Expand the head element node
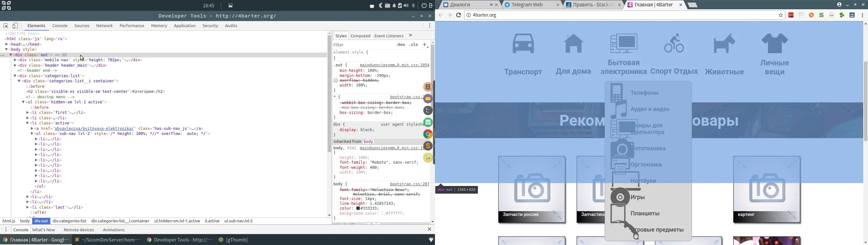The width and height of the screenshot is (868, 245). pos(6,44)
